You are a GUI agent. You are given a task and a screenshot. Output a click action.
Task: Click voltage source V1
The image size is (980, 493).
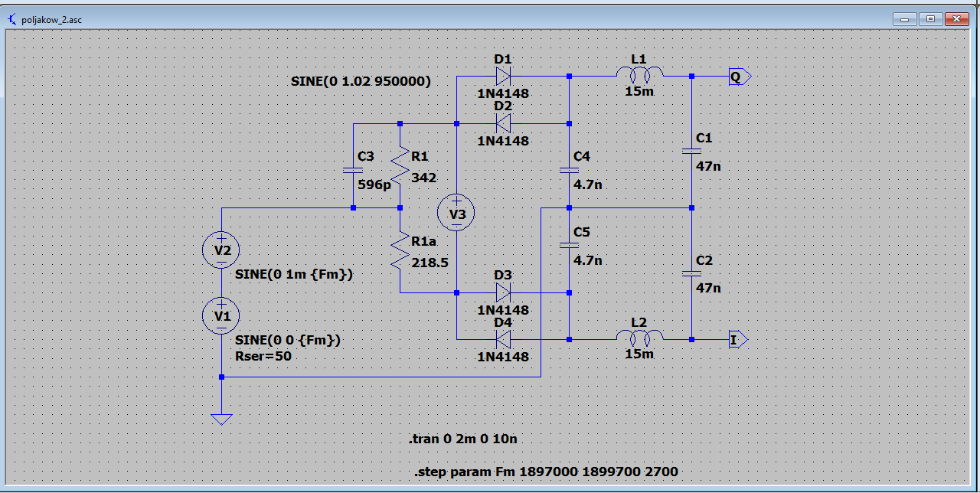pyautogui.click(x=221, y=315)
